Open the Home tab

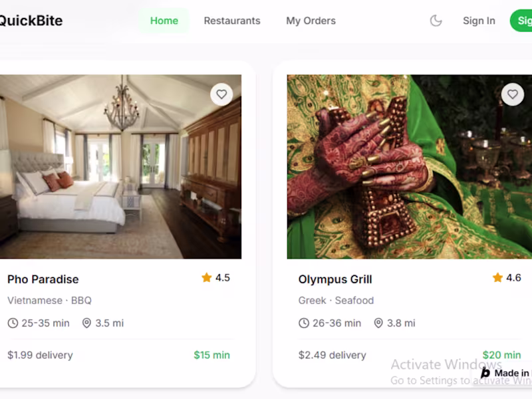(x=164, y=21)
